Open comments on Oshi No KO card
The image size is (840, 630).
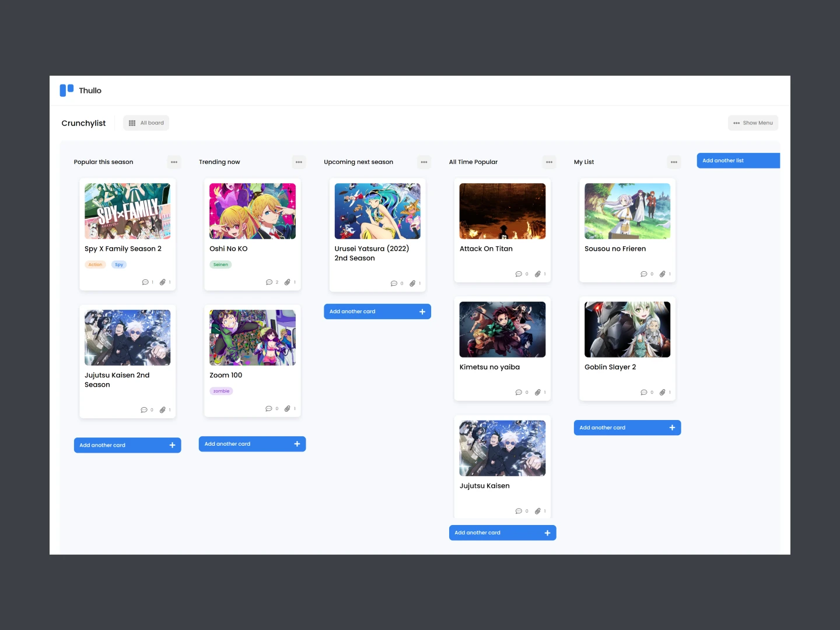pos(269,282)
